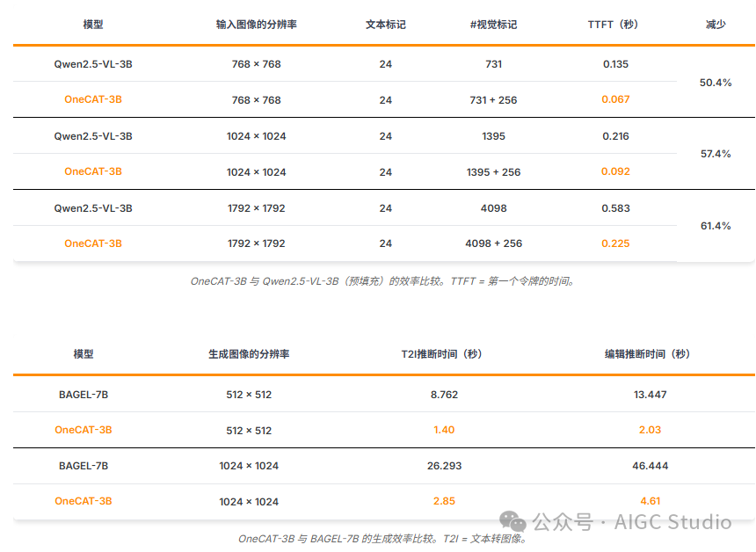Click "Qwen2.5-VL-3B" in the 731 row
Image resolution: width=756 pixels, height=552 pixels.
pos(93,64)
